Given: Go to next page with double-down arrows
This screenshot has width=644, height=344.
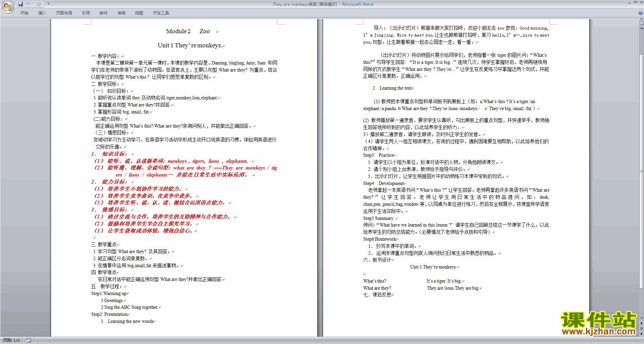Looking at the screenshot, I should pyautogui.click(x=641, y=334).
